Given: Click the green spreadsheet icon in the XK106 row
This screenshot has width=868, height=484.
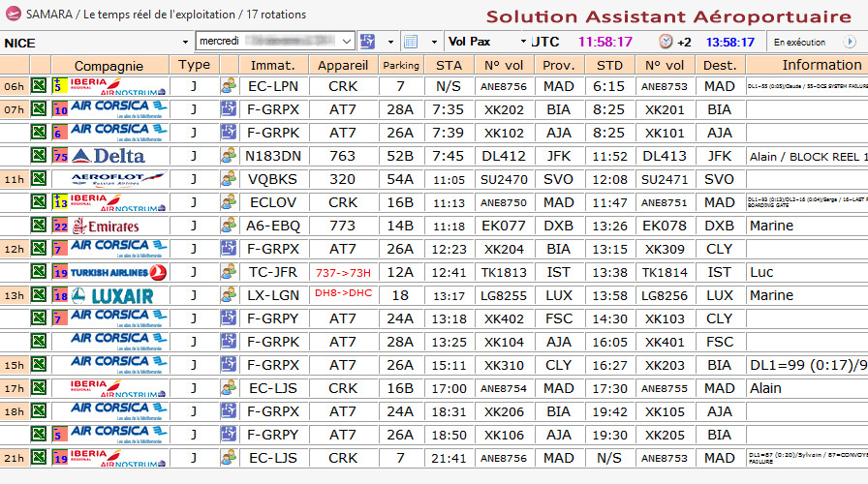Looking at the screenshot, I should (x=38, y=435).
